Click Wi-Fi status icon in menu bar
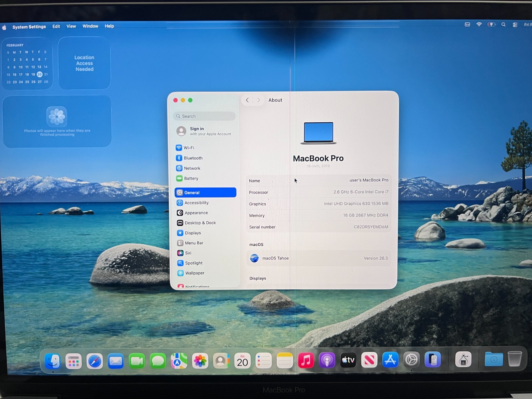The image size is (532, 399). (x=479, y=24)
